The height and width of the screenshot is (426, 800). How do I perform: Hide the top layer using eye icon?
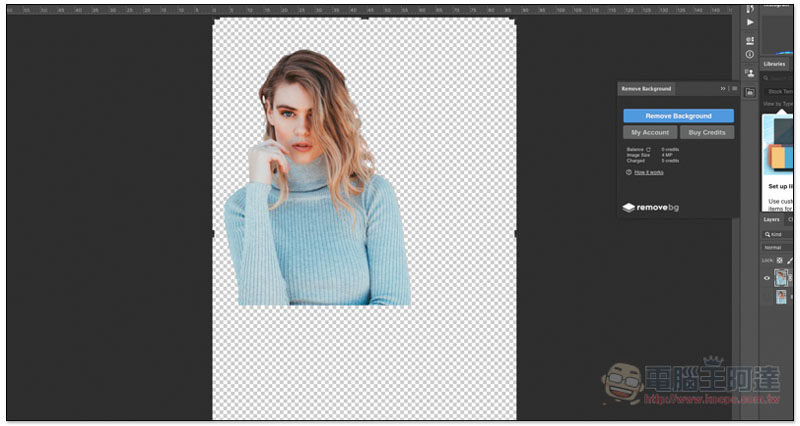pos(766,278)
